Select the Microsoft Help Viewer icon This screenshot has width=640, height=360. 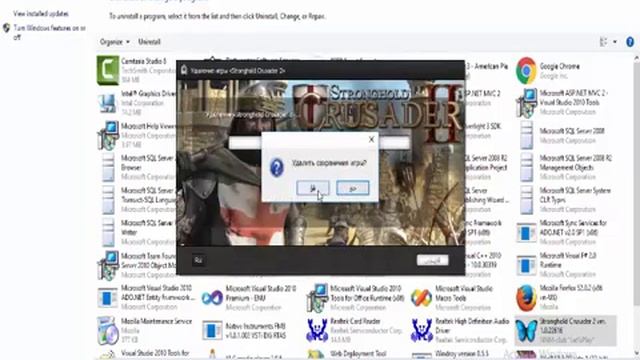(x=108, y=135)
